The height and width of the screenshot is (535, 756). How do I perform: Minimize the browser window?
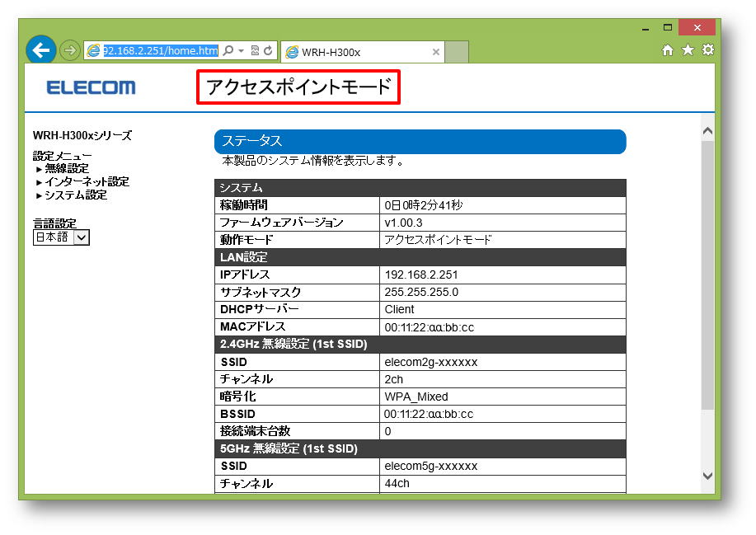coord(646,28)
